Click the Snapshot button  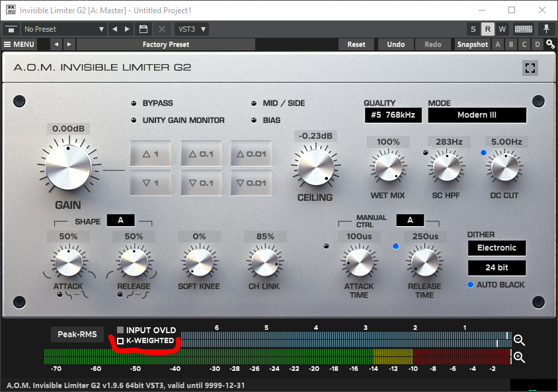472,44
